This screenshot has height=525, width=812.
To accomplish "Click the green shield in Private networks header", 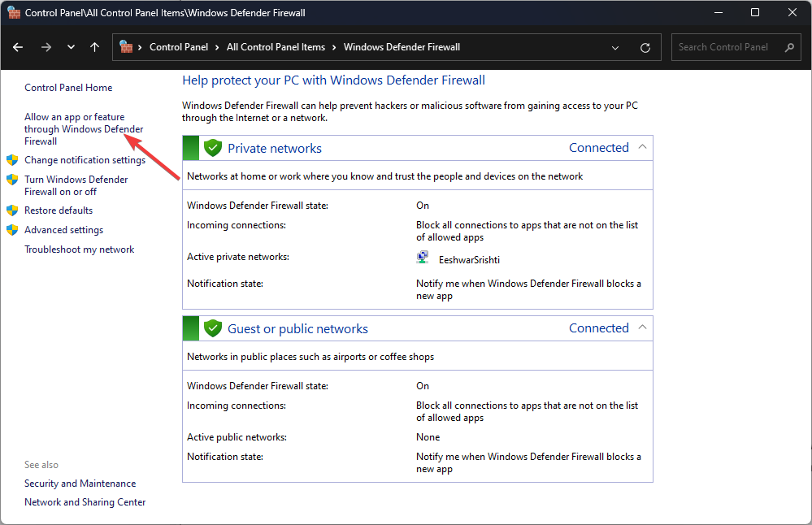I will (x=212, y=147).
